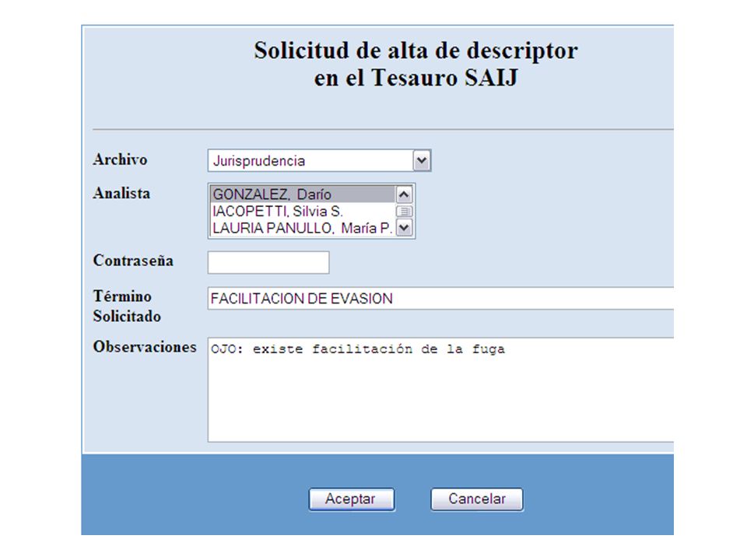This screenshot has height=560, width=747.
Task: Click the Aceptar button
Action: 352,499
